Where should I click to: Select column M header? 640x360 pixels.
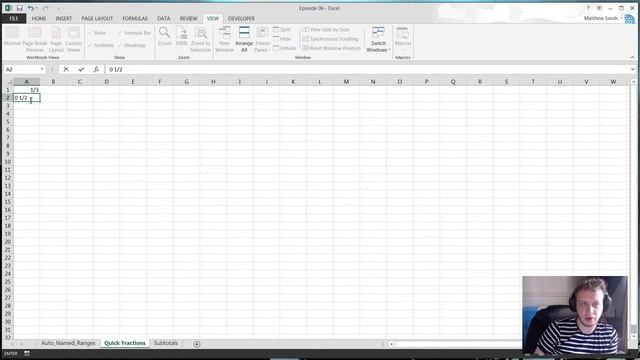click(346, 82)
